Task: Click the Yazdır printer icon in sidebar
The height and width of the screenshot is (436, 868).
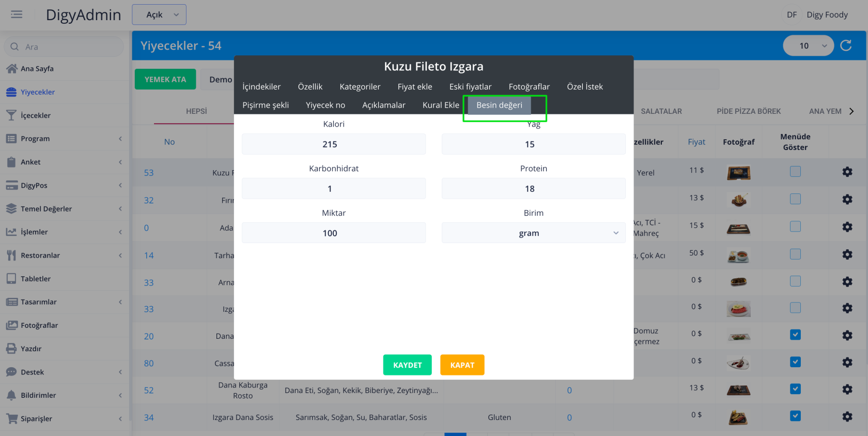Action: point(11,349)
